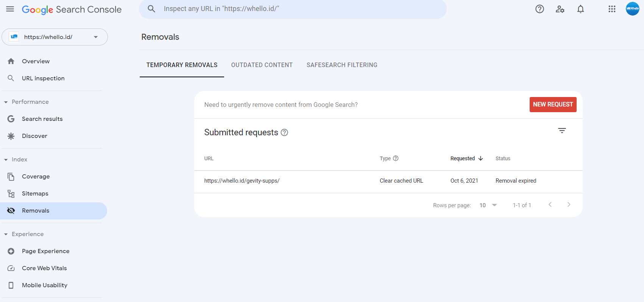Click the Help question mark icon

click(x=540, y=9)
